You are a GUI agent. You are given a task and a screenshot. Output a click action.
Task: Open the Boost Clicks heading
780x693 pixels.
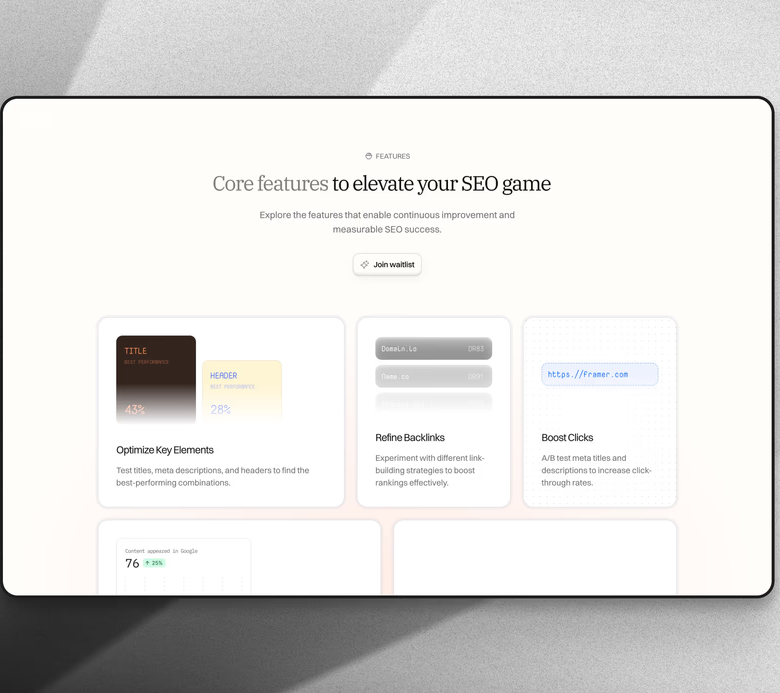567,438
